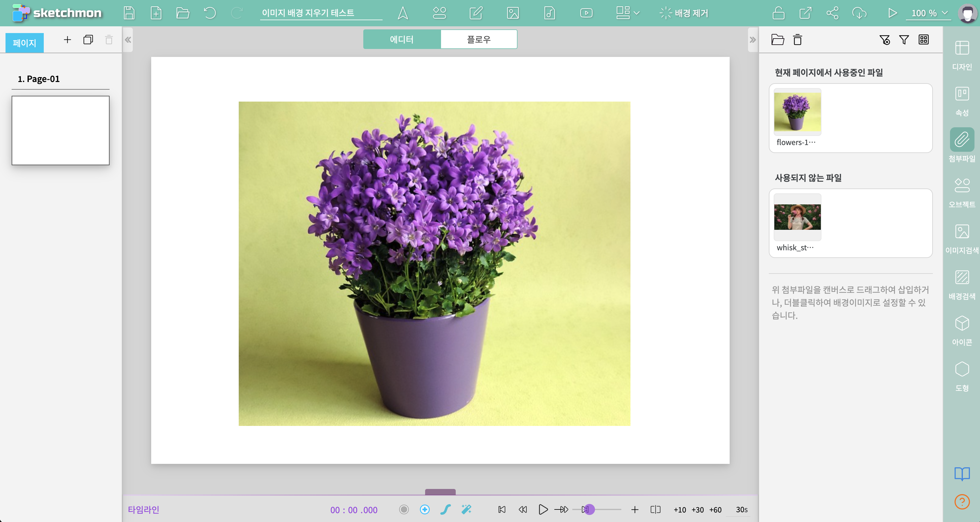The height and width of the screenshot is (522, 980).
Task: Click the save project icon
Action: point(129,13)
